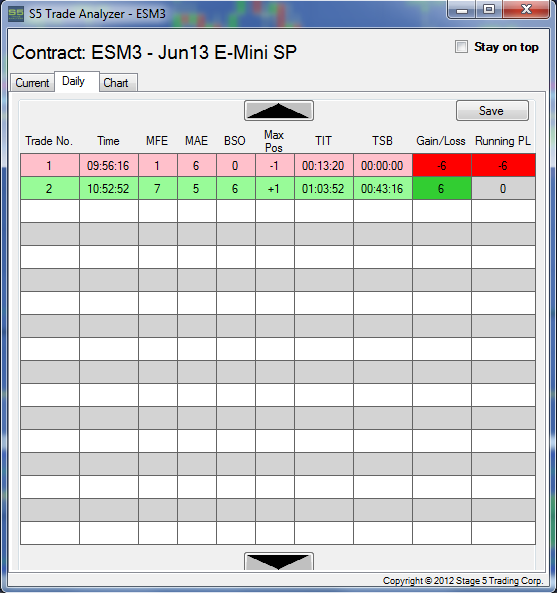Click the green Gain/Loss cell showing 6
Viewport: 557px width, 593px height.
point(442,188)
